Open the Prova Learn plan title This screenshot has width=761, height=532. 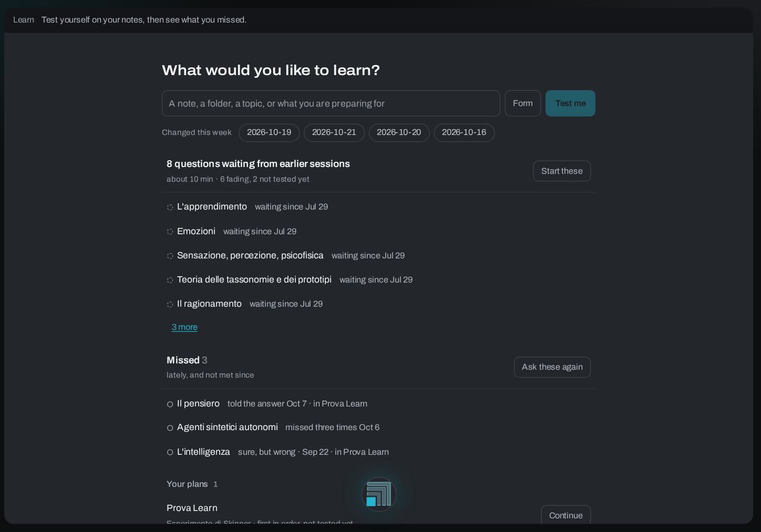(192, 508)
